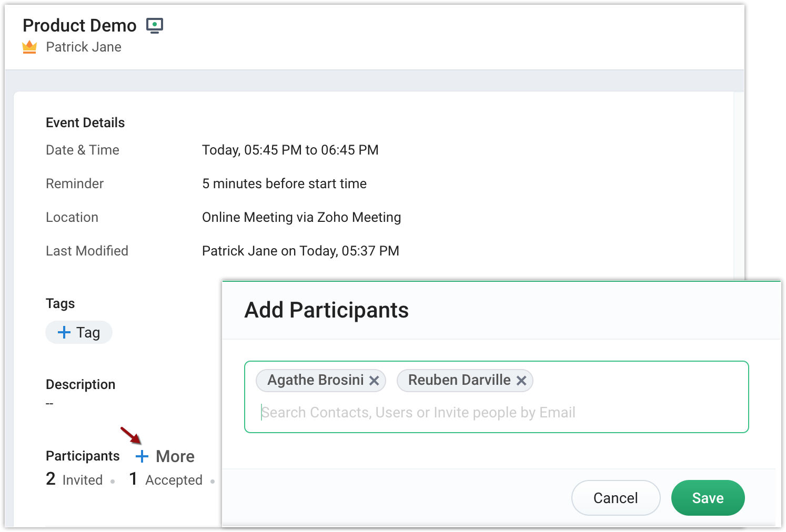Open host Patrick Jane's name under the title
The height and width of the screenshot is (532, 786).
point(84,47)
